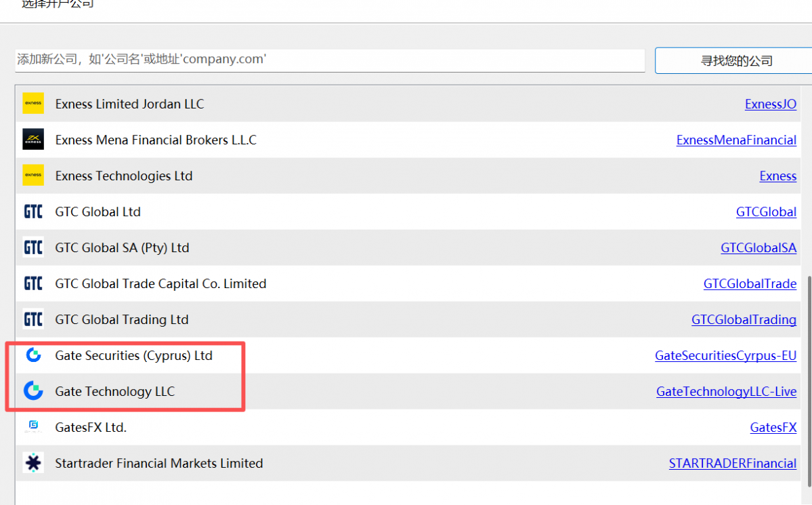
Task: Choose Exness Technologies Ltd company name
Action: tap(124, 176)
